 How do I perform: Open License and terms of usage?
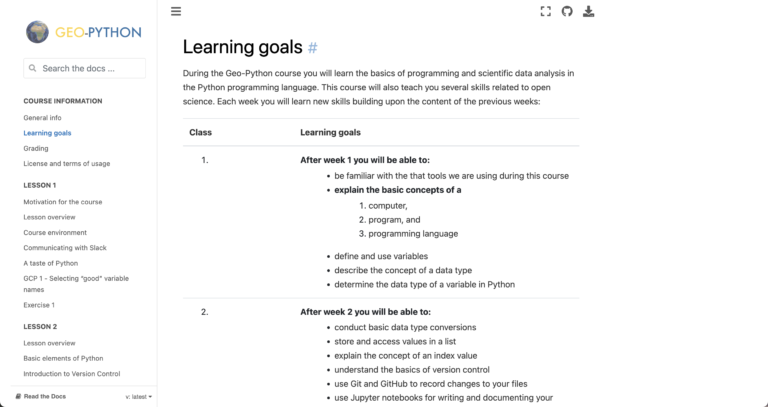[x=67, y=163]
